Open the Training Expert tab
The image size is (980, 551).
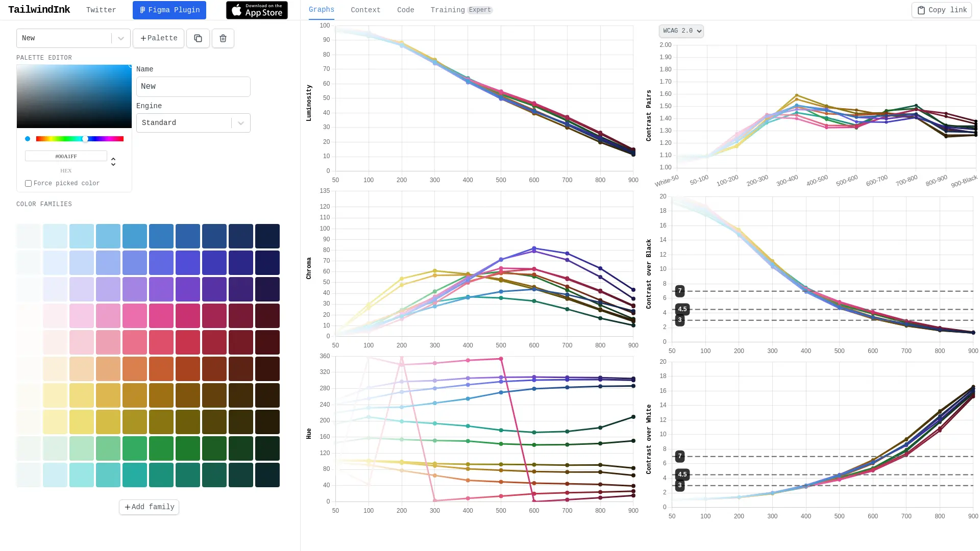461,10
